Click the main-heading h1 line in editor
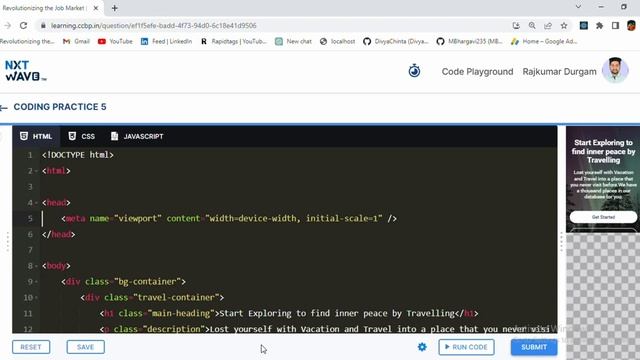 [x=289, y=313]
